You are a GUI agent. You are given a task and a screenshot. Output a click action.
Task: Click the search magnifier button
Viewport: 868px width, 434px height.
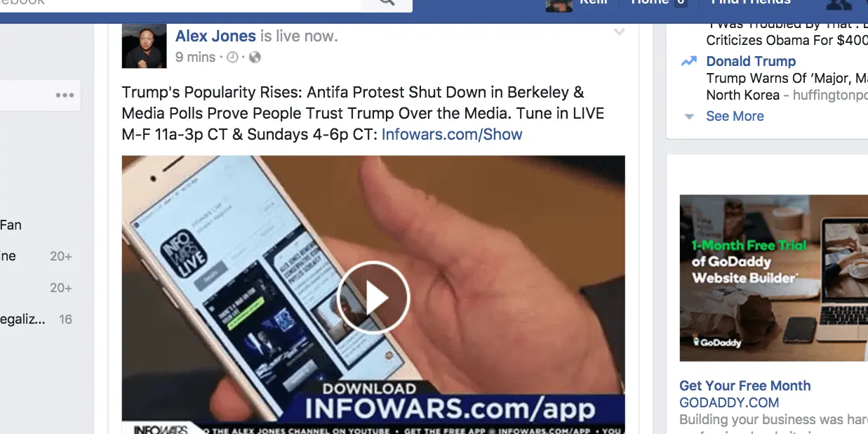387,4
